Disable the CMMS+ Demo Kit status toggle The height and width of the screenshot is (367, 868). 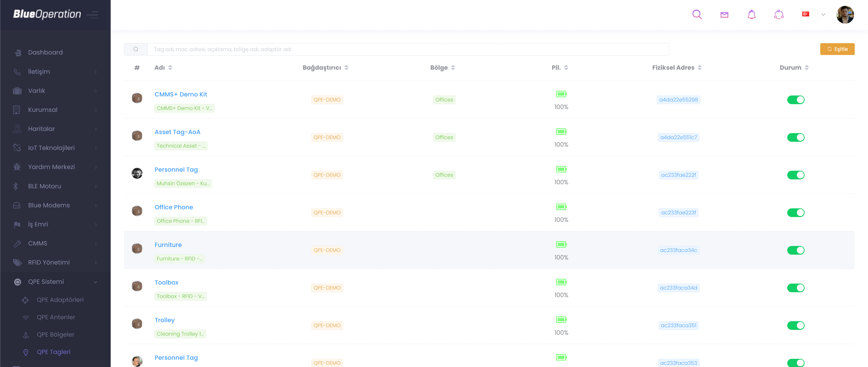tap(796, 100)
